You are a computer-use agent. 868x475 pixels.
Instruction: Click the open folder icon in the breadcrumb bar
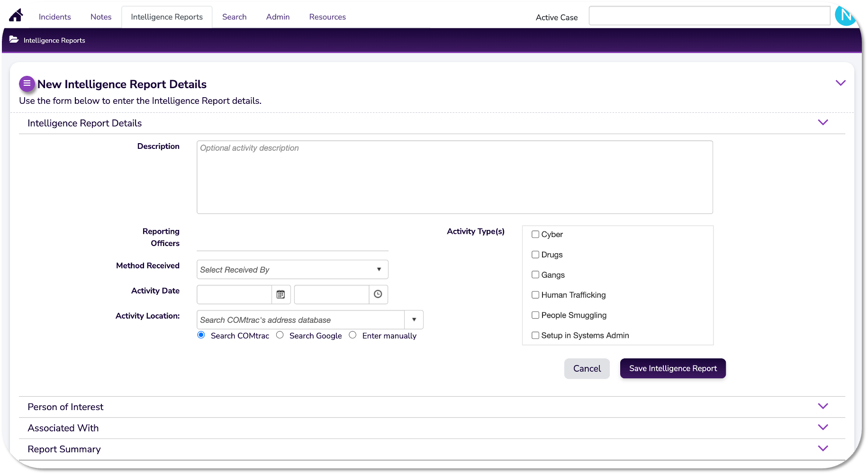pos(14,40)
